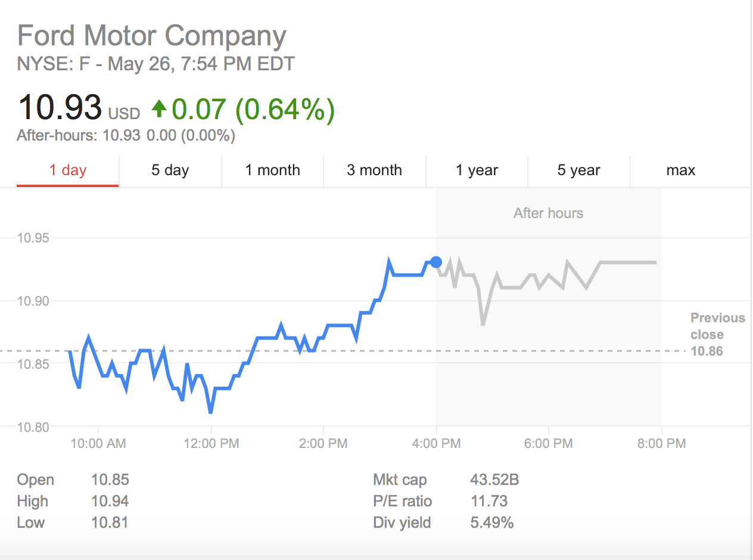Switch to the 5 day tab
This screenshot has height=560, width=753.
click(x=170, y=170)
